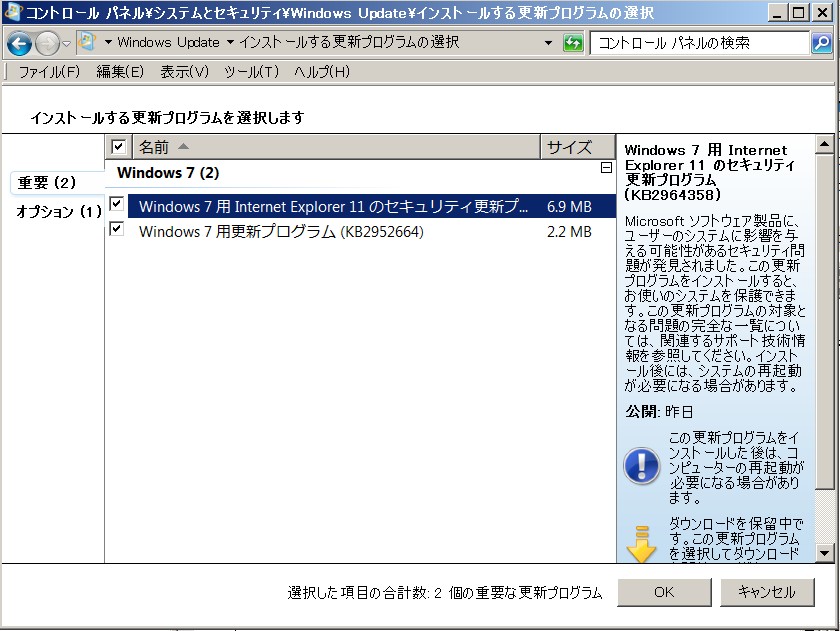Sort by 名前 column header

336,146
